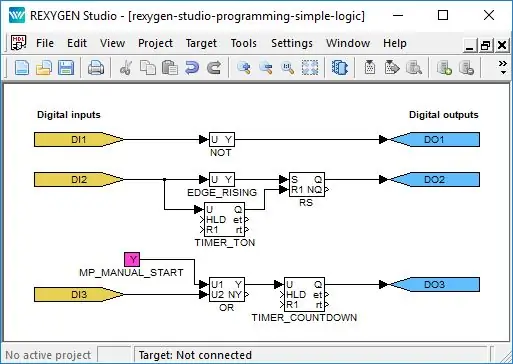
Task: Click the Print icon in toolbar
Action: 96,68
